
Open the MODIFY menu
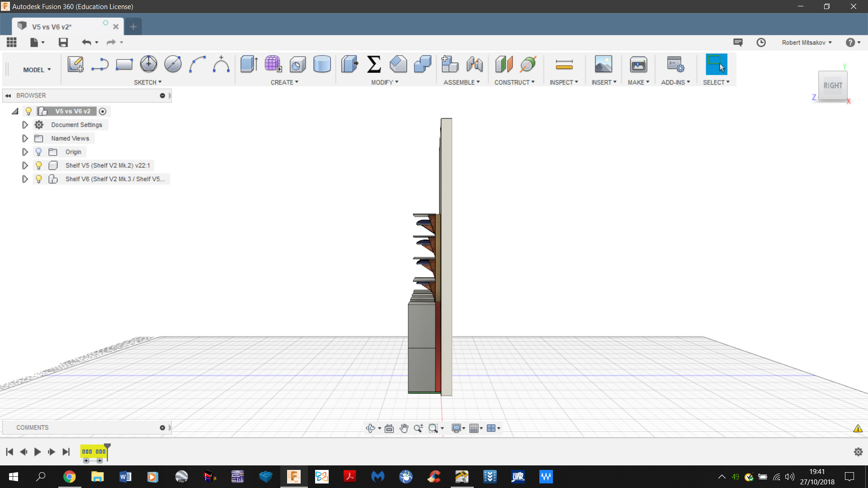(x=385, y=82)
